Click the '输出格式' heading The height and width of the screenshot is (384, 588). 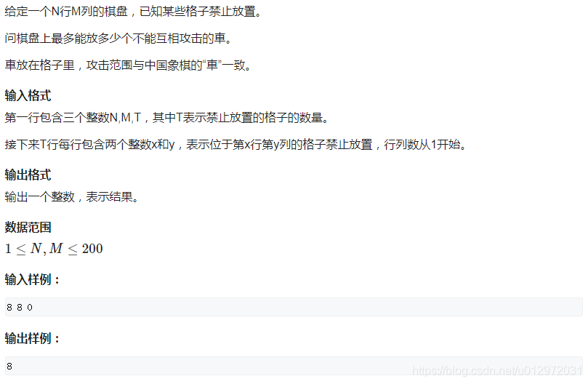(x=28, y=175)
